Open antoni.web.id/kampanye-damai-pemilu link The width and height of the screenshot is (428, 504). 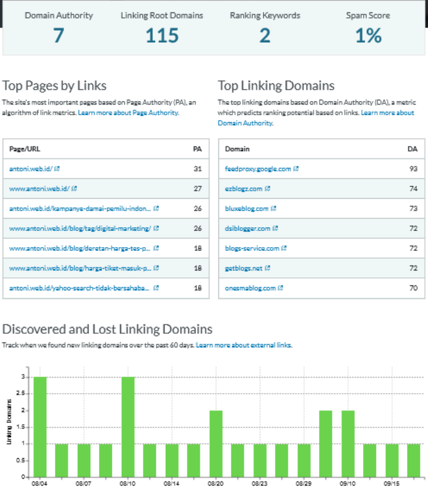[x=80, y=209]
